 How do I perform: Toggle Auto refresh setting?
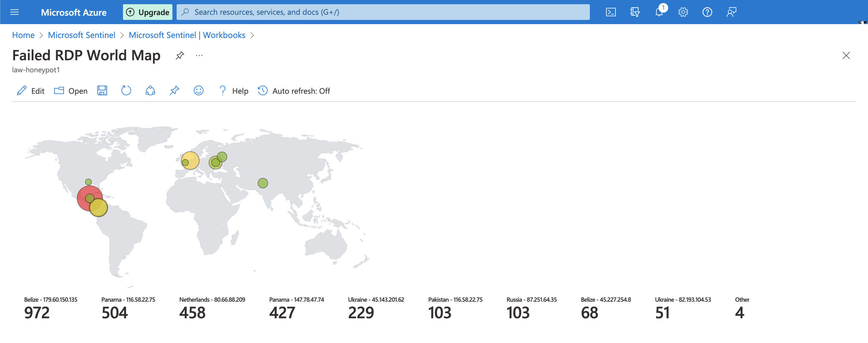294,90
